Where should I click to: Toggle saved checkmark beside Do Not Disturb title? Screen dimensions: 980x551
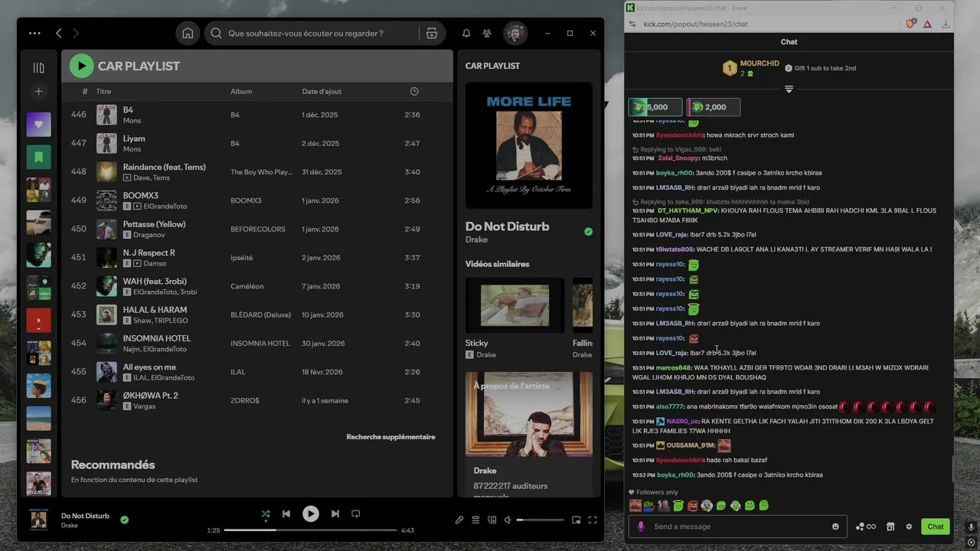(x=588, y=231)
